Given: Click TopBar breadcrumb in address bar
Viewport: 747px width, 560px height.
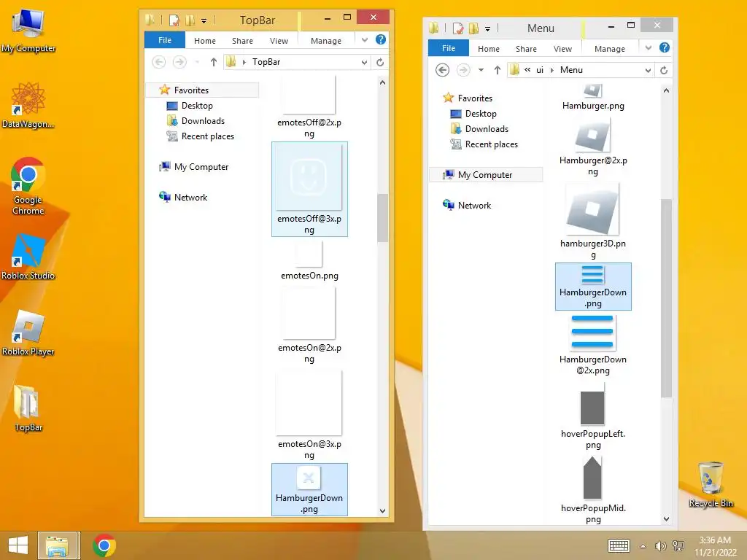Looking at the screenshot, I should point(266,62).
